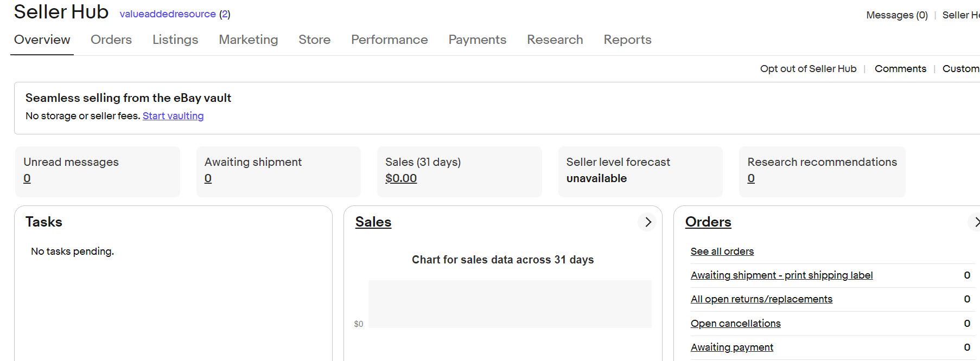View the Reports tab
The image size is (980, 361).
tap(627, 40)
